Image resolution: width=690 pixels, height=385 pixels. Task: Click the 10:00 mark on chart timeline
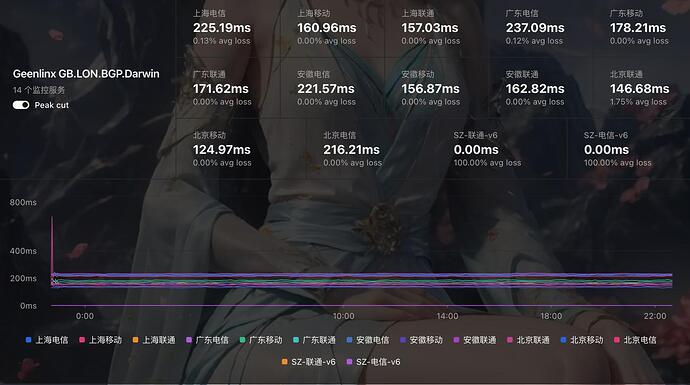(x=343, y=316)
